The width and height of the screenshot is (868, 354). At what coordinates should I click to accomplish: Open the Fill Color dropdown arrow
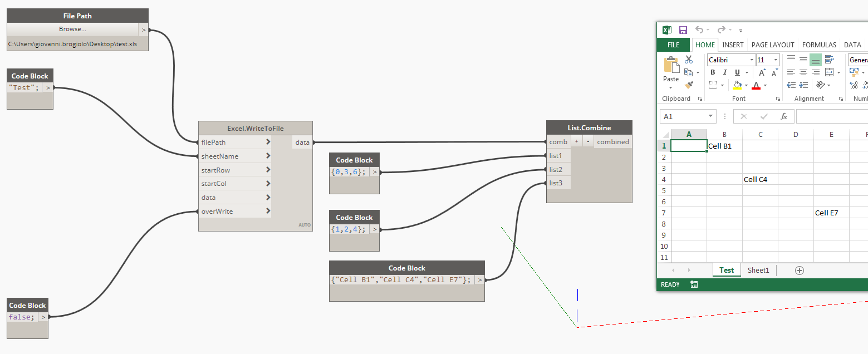coord(747,86)
